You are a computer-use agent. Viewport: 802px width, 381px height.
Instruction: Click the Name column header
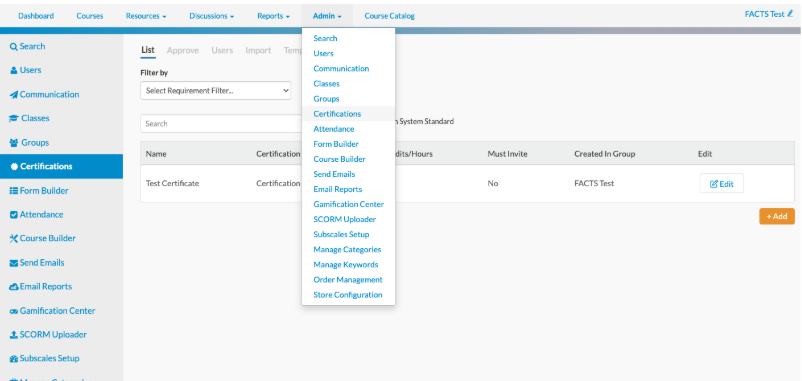[x=155, y=154]
